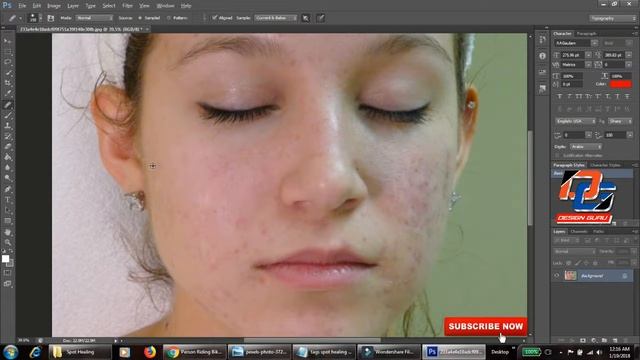The width and height of the screenshot is (640, 360).
Task: Click the foreground color swatch in toolbox
Action: [5, 258]
